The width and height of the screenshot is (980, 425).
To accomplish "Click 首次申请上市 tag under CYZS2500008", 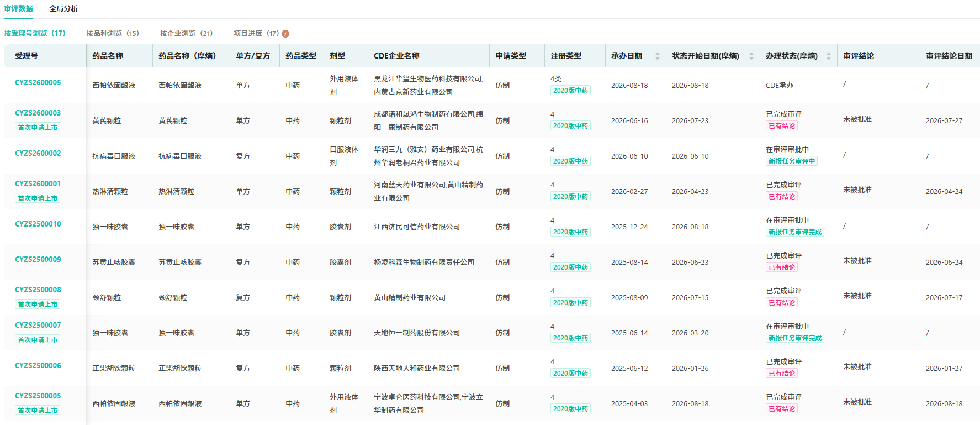I will (38, 304).
